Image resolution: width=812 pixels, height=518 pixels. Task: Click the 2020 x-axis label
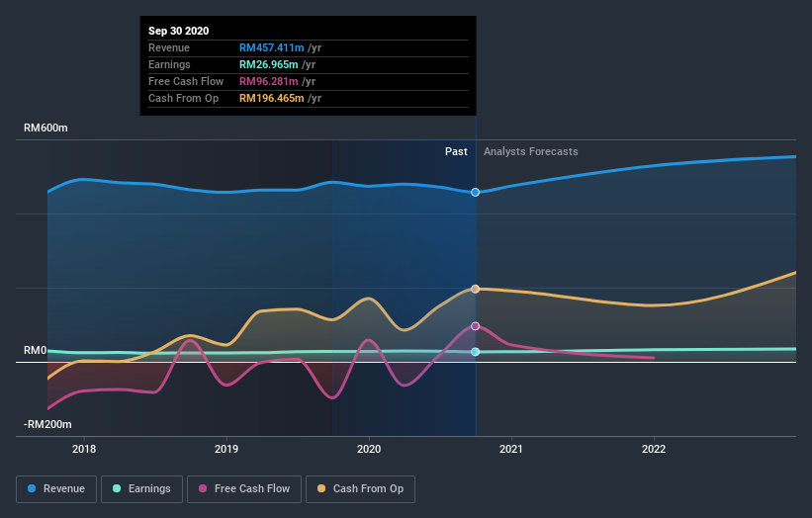coord(369,449)
